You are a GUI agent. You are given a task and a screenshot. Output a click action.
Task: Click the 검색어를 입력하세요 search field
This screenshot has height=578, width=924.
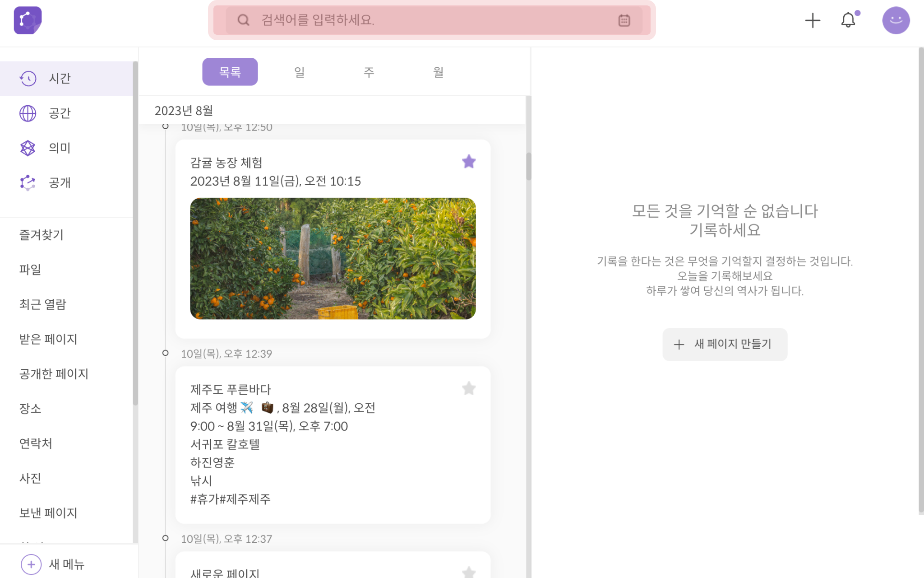click(x=433, y=20)
